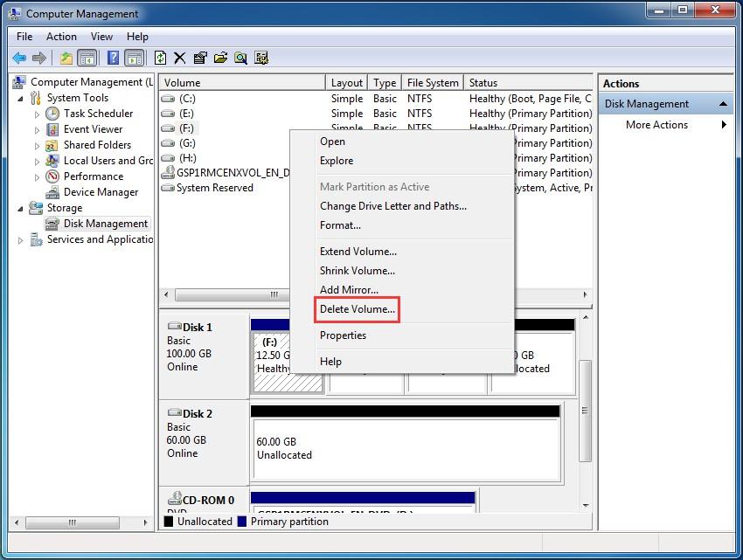
Task: Open the More Actions submenu arrow
Action: [x=724, y=125]
